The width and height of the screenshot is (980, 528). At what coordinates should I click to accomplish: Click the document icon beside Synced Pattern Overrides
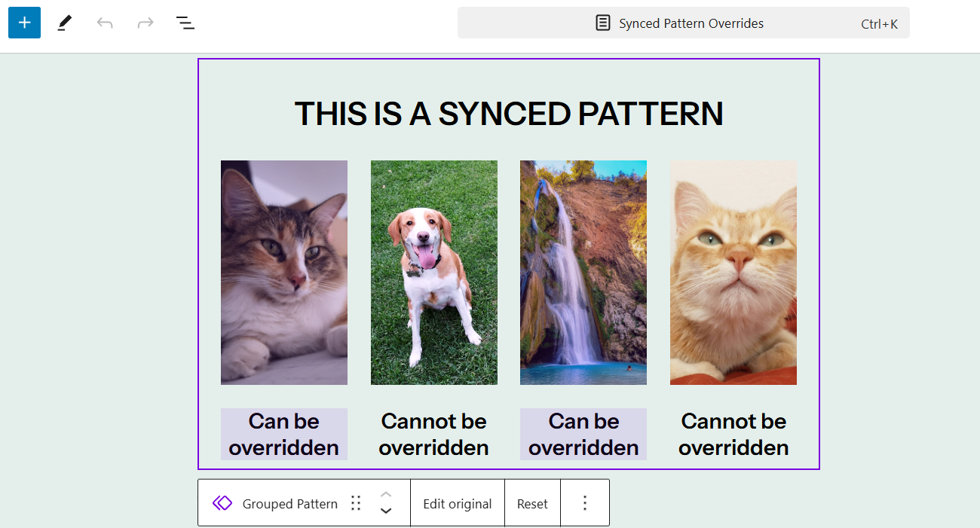point(603,23)
